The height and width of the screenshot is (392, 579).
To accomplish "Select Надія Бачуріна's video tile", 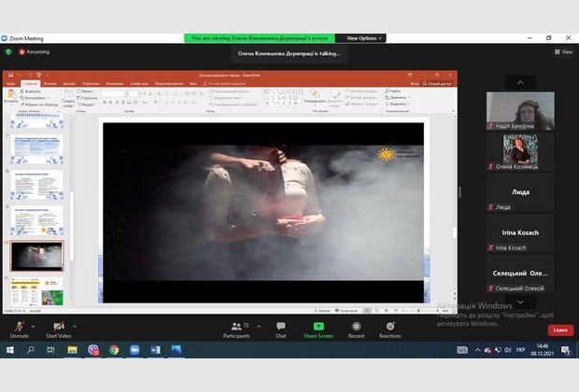I will click(519, 110).
